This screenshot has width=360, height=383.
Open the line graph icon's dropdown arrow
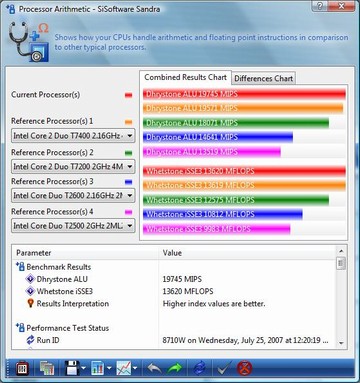[135, 369]
